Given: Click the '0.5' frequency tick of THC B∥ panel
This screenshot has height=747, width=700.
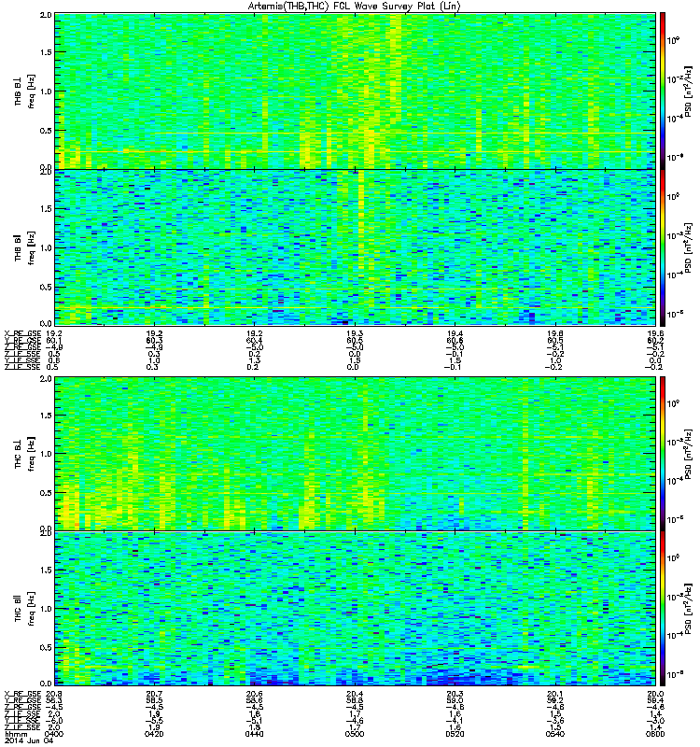Looking at the screenshot, I should tap(46, 647).
